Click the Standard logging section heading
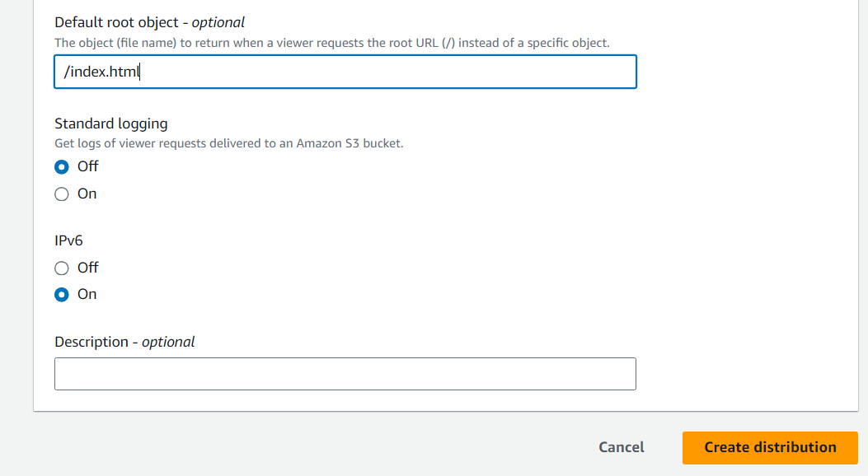Viewport: 868px width, 476px height. (110, 124)
